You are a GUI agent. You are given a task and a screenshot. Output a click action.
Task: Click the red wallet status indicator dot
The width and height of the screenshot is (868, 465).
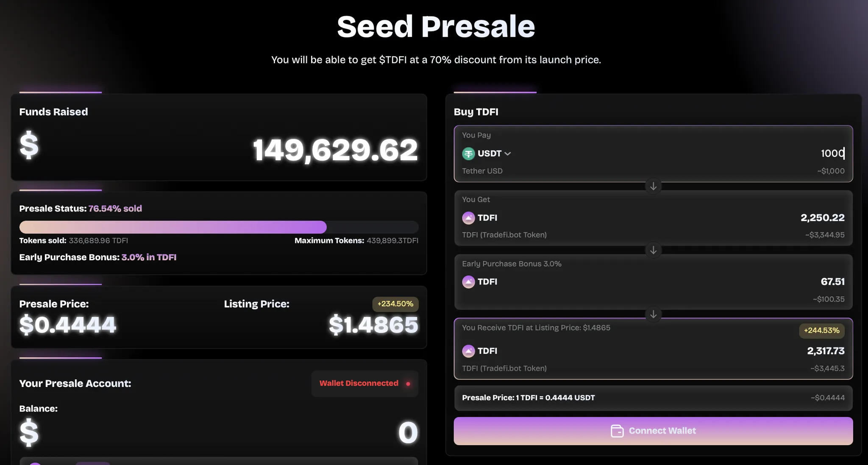click(x=408, y=384)
